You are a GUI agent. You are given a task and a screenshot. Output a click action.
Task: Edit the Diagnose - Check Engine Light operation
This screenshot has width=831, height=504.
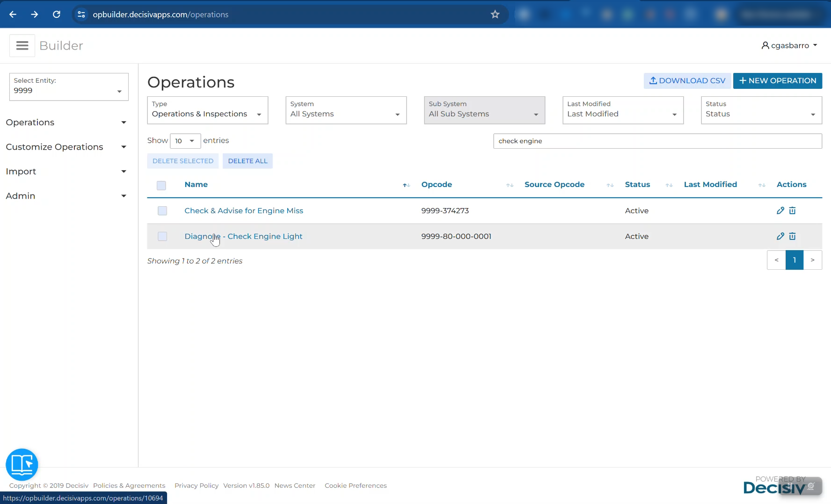[780, 236]
